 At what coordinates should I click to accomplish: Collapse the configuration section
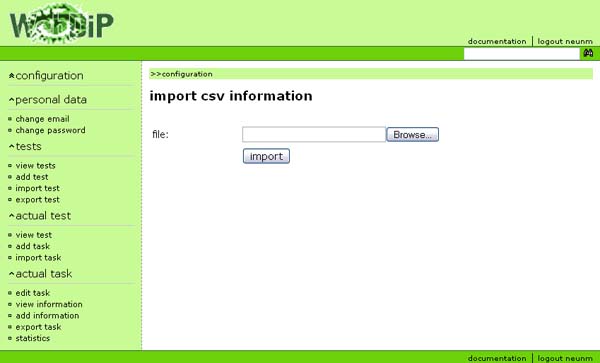click(x=46, y=76)
